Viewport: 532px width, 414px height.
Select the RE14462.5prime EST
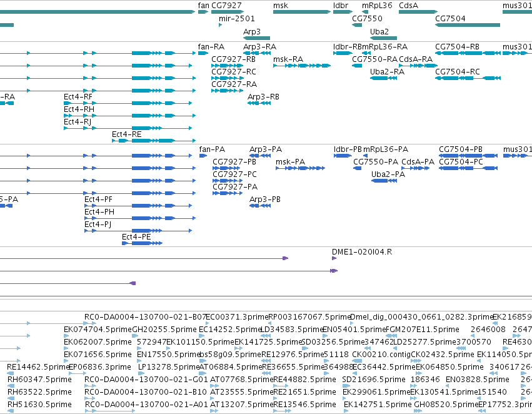click(x=11, y=373)
